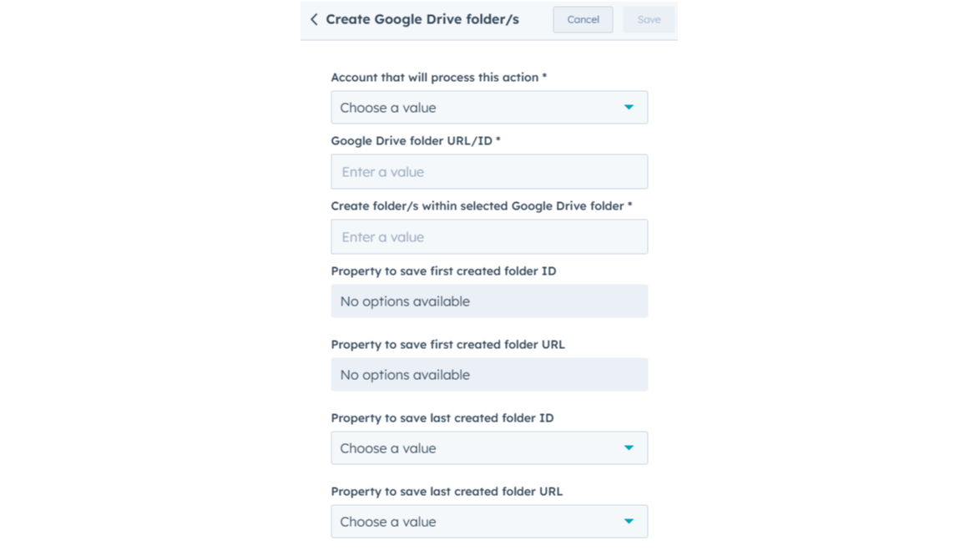Click the first created folder ID options box

[489, 301]
